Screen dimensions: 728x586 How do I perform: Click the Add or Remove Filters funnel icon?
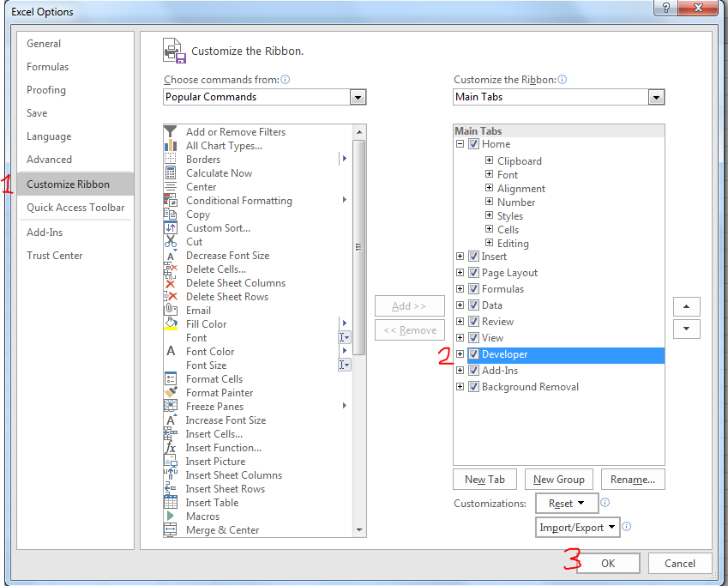coord(170,132)
